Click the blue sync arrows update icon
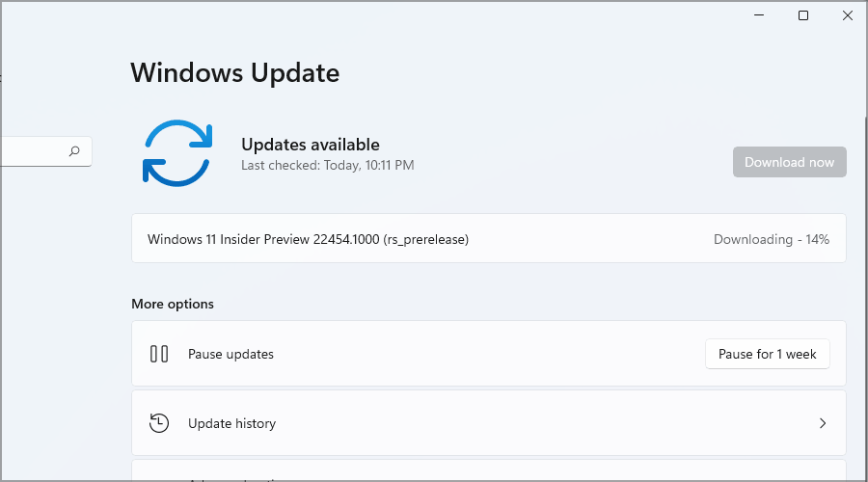This screenshot has height=482, width=868. 176,152
